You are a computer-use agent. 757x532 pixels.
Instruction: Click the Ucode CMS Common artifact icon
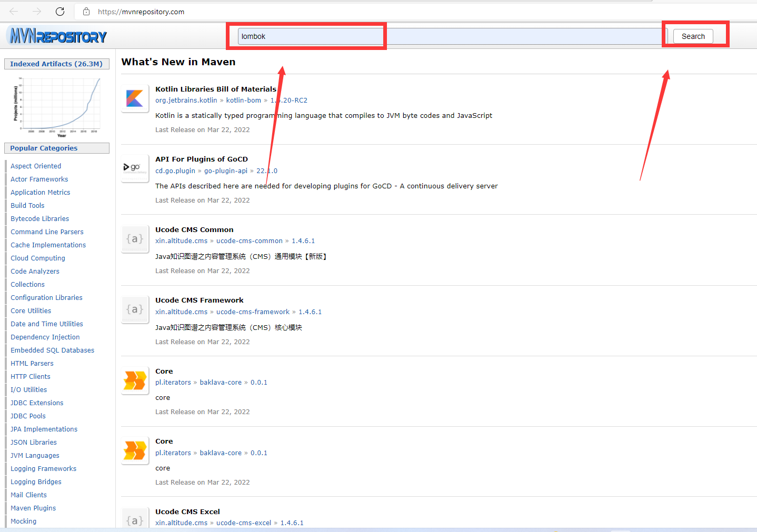coord(135,239)
